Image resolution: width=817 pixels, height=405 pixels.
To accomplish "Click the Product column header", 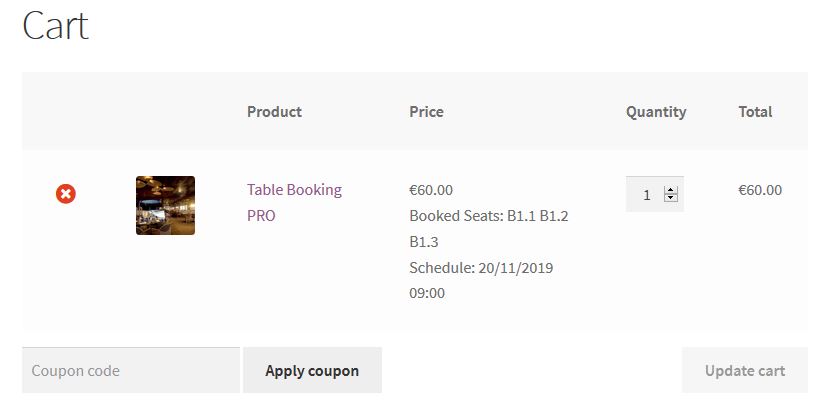I will coord(274,112).
